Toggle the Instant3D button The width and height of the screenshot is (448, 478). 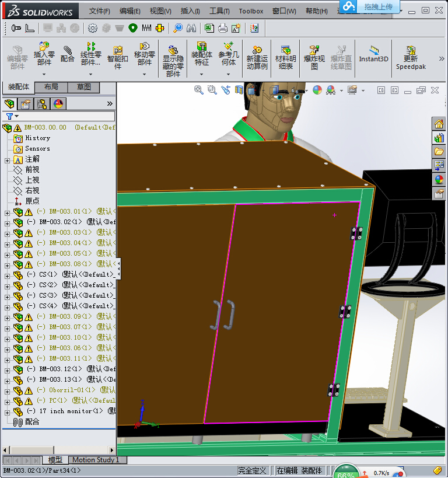click(374, 55)
